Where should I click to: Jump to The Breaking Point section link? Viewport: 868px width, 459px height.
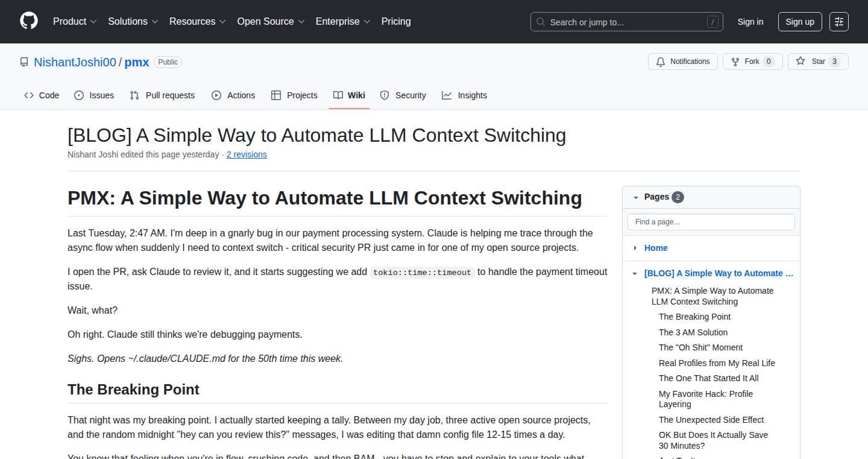tap(694, 317)
